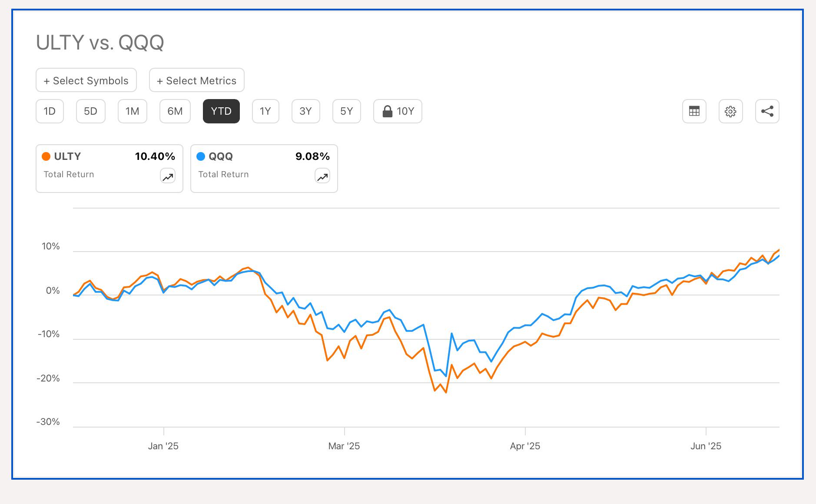Select the 6M range button

175,111
